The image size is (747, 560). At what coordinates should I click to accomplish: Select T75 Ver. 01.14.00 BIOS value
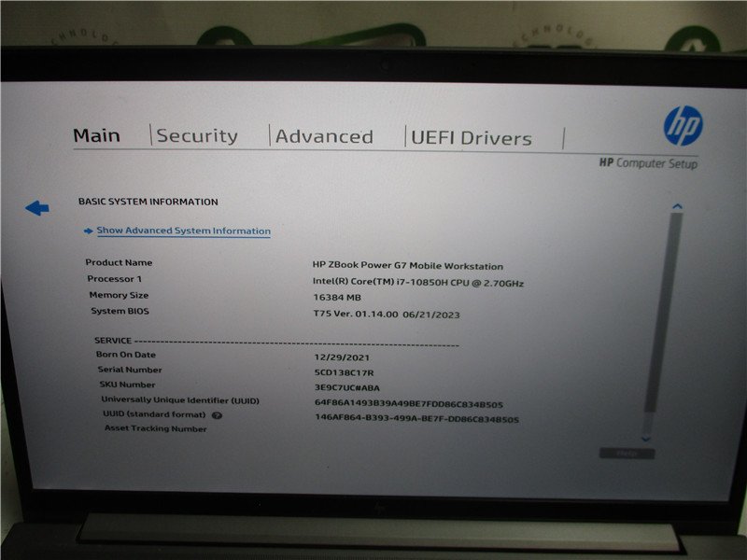click(x=387, y=315)
